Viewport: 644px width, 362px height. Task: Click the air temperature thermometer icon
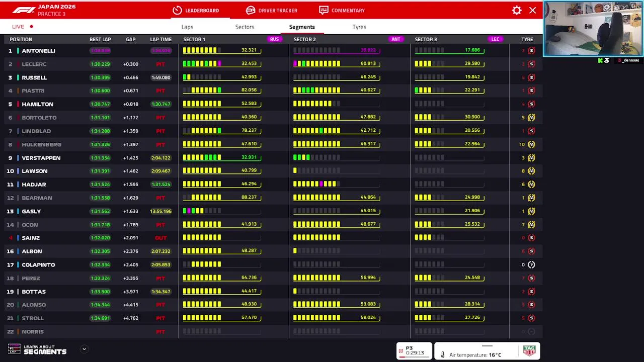coord(443,354)
